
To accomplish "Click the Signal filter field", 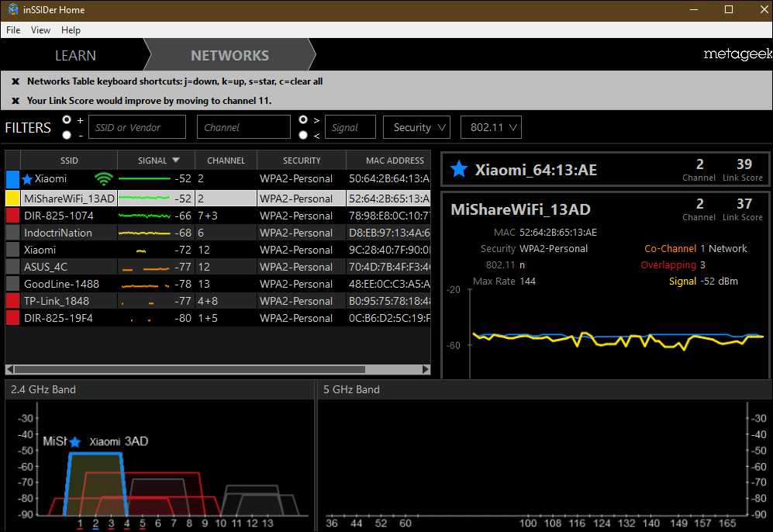I will 350,127.
